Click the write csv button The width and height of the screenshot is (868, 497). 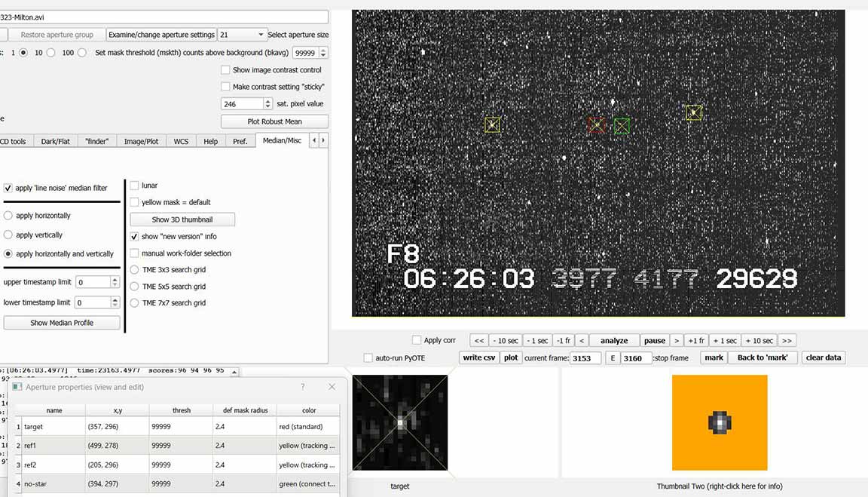point(478,357)
